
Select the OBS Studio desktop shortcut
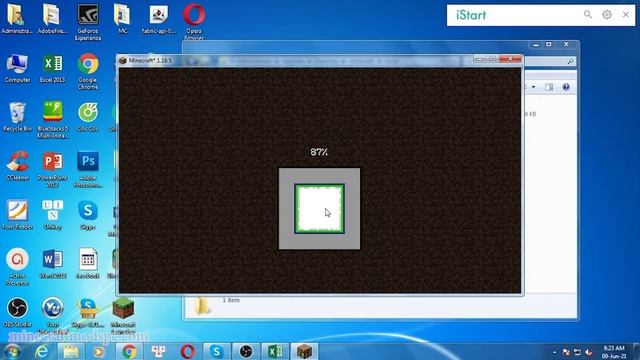pyautogui.click(x=17, y=313)
